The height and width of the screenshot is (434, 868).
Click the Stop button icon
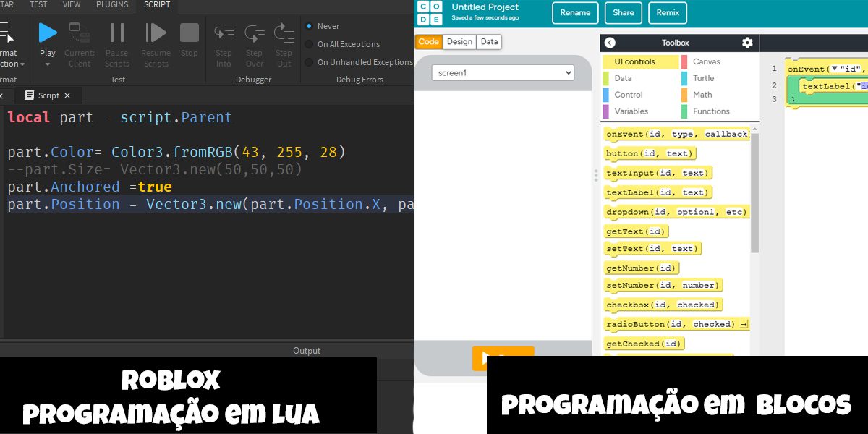[x=190, y=33]
